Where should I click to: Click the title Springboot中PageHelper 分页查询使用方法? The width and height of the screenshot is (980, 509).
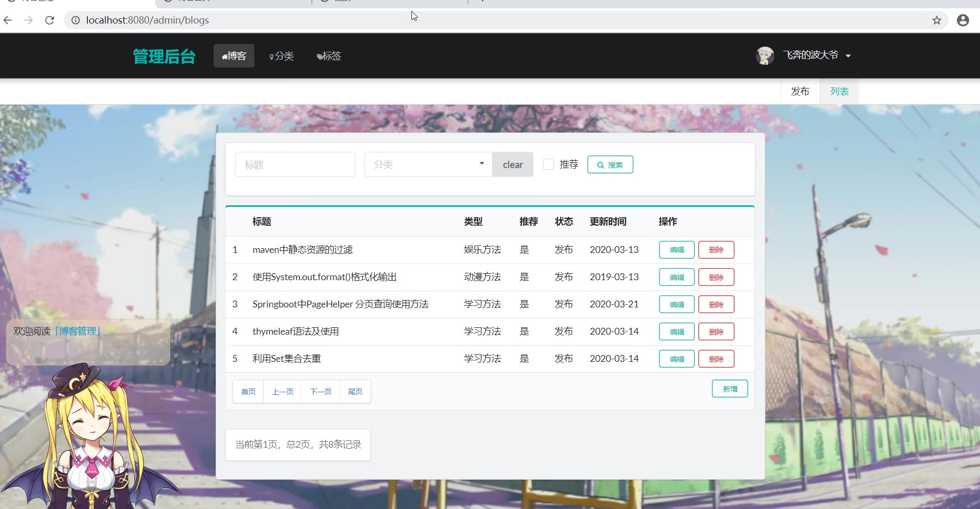click(340, 304)
